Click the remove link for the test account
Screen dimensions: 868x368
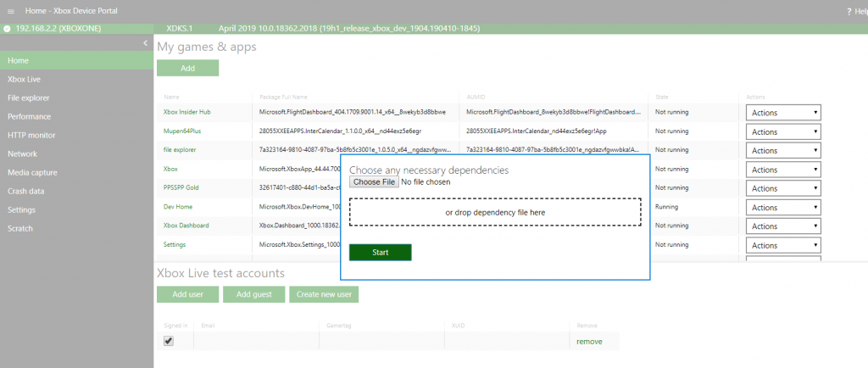click(x=589, y=342)
